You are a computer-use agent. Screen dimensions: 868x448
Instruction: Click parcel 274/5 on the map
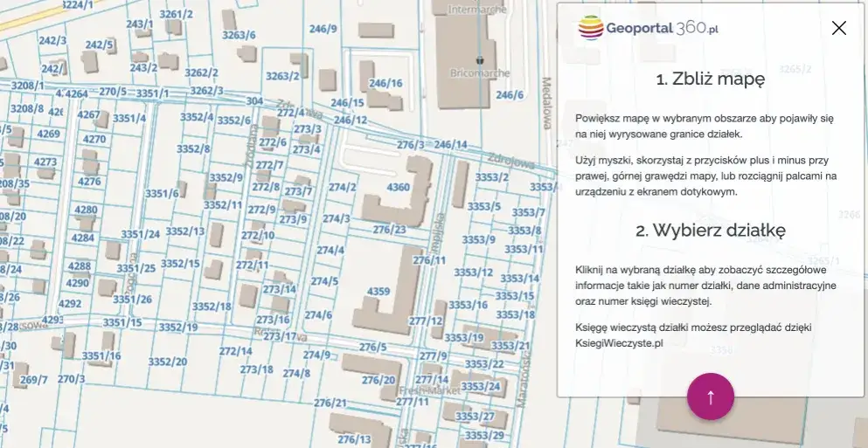[x=324, y=281]
